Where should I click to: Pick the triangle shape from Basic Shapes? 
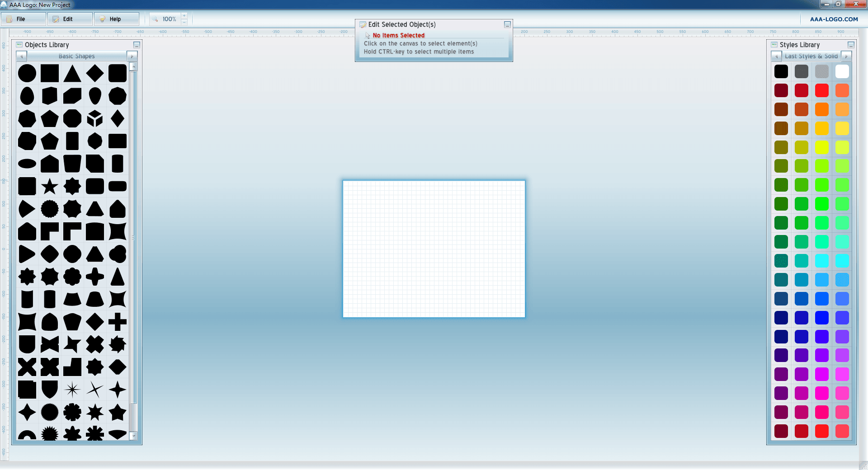tap(72, 73)
